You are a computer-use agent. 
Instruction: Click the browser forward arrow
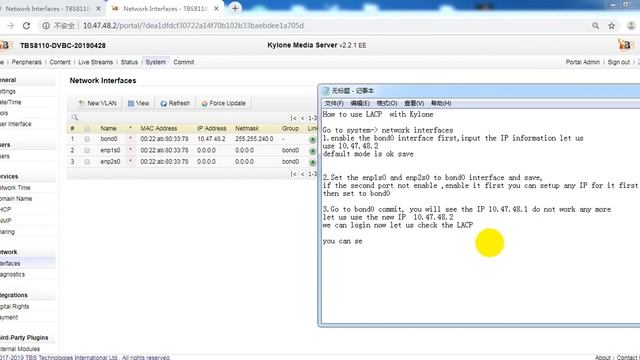pyautogui.click(x=10, y=26)
